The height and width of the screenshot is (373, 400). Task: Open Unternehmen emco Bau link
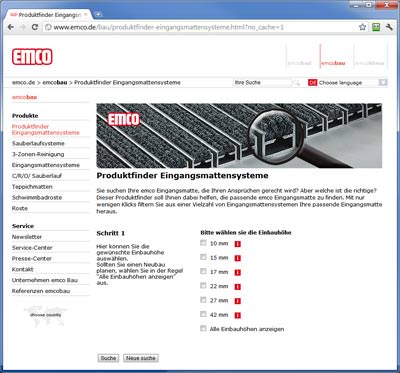coord(45,280)
